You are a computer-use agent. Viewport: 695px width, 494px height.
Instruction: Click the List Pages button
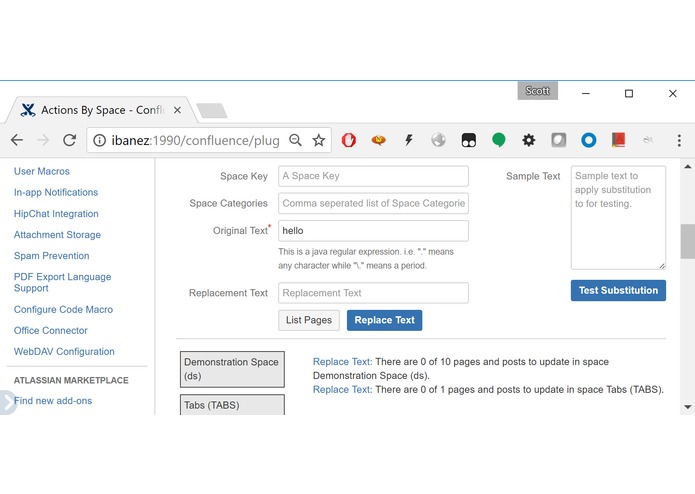click(309, 320)
